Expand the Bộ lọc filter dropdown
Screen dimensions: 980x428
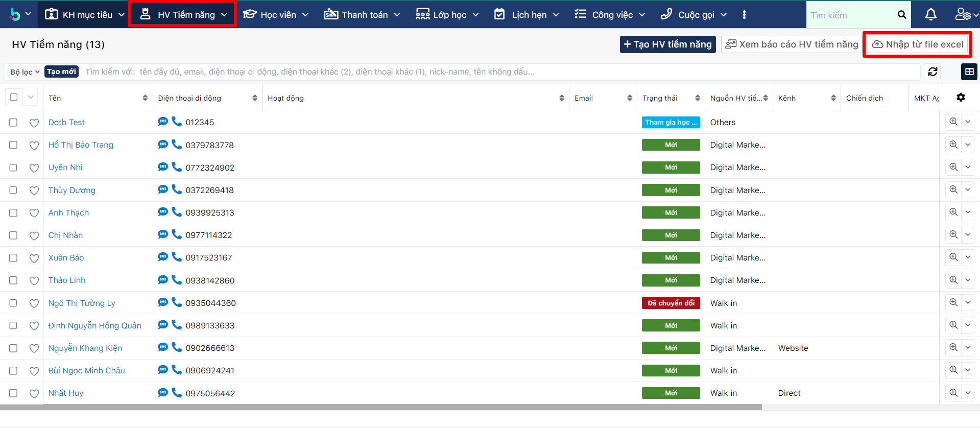pos(25,72)
